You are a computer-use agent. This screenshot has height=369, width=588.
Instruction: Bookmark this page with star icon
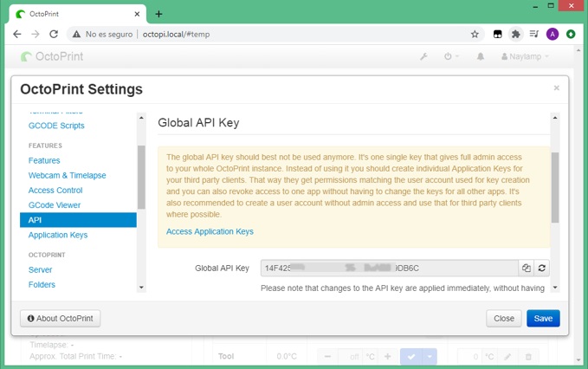(475, 35)
